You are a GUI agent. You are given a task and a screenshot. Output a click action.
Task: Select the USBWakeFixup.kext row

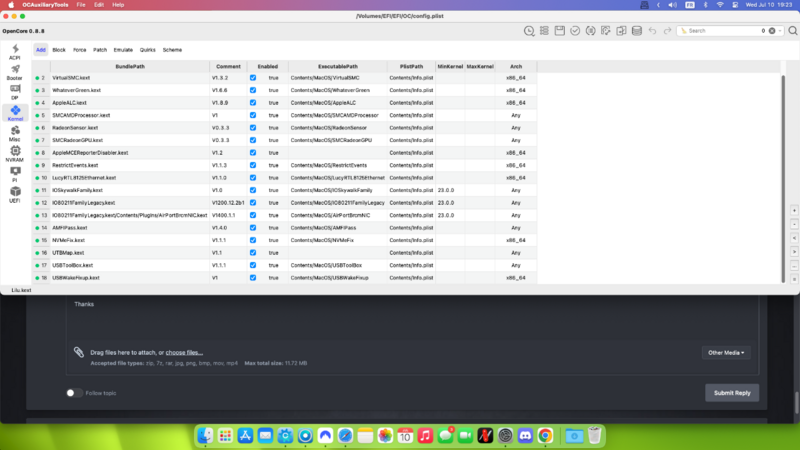(284, 278)
